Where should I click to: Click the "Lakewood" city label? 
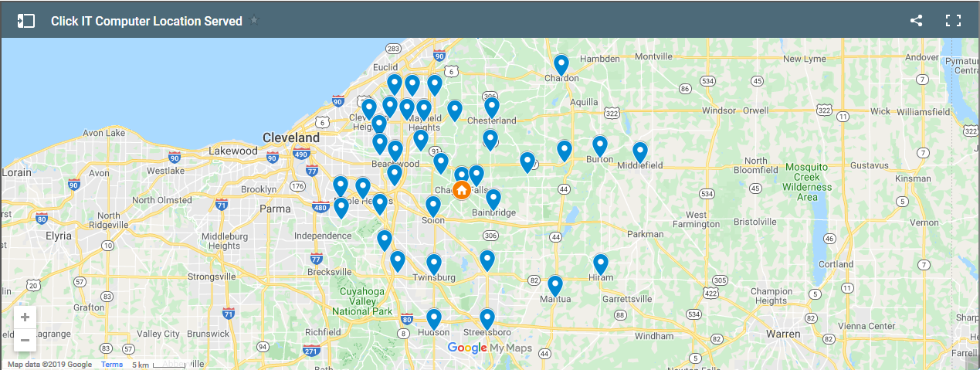pyautogui.click(x=232, y=151)
